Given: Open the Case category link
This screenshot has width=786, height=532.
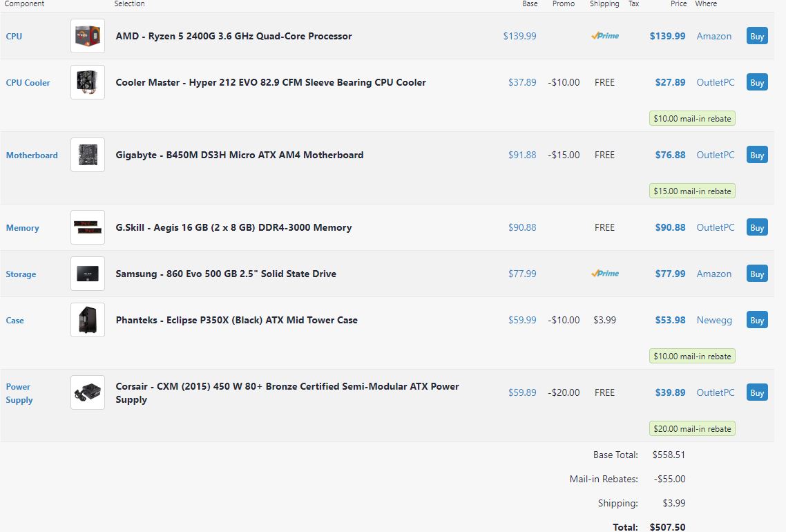Looking at the screenshot, I should (15, 321).
